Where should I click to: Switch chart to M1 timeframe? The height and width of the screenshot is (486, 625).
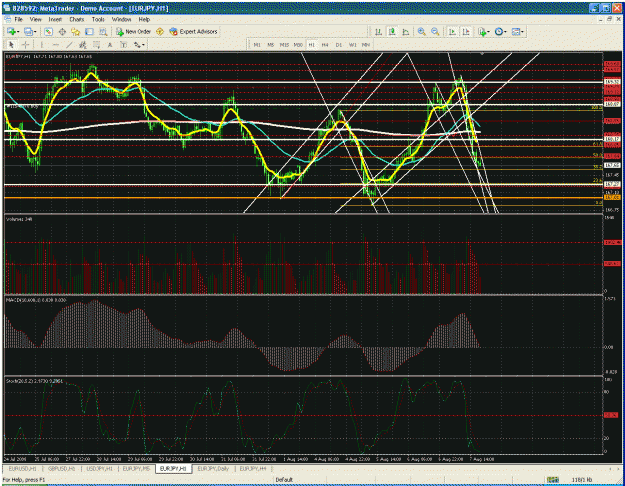(x=257, y=45)
